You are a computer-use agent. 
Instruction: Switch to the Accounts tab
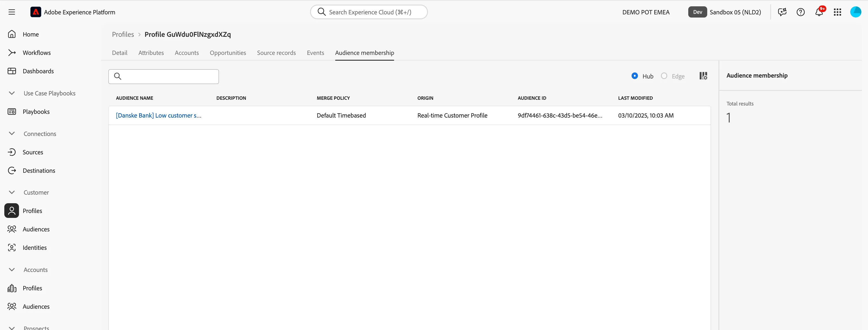187,53
